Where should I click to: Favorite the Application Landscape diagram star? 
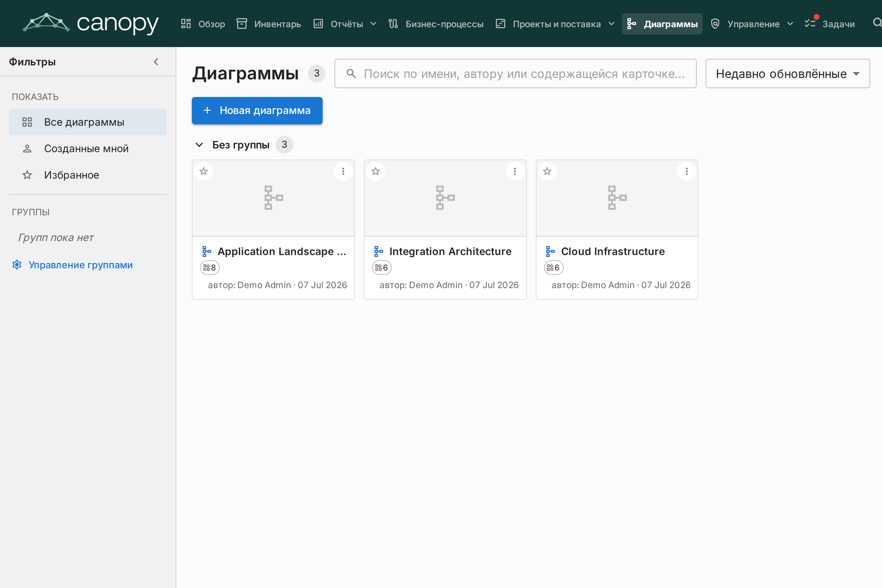click(x=204, y=171)
